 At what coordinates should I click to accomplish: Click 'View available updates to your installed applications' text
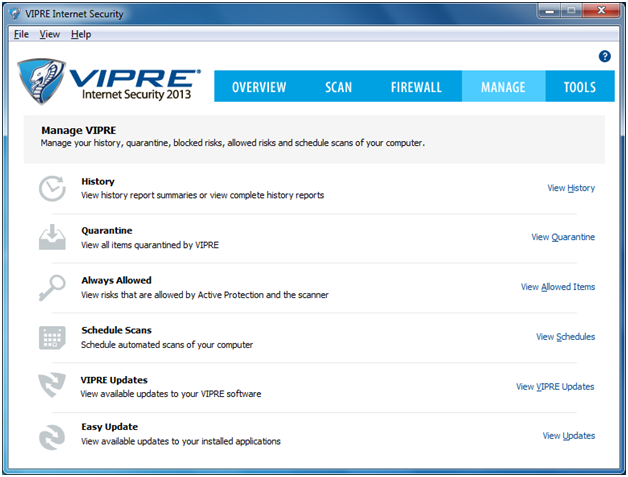pos(181,441)
